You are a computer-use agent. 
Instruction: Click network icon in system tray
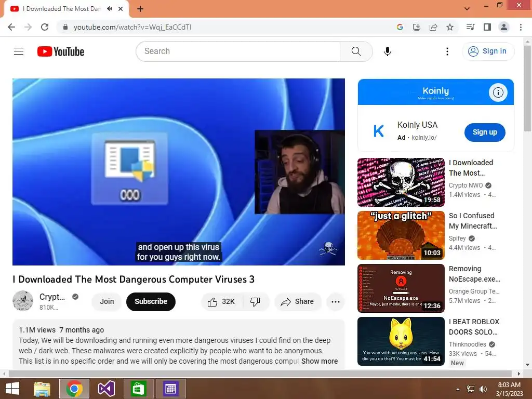(x=471, y=389)
